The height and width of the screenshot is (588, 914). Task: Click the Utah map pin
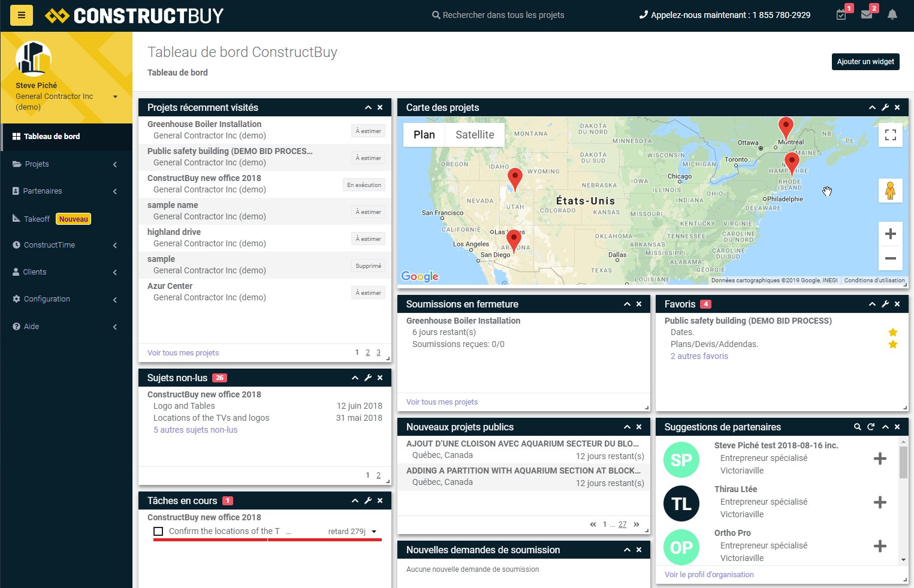point(515,180)
